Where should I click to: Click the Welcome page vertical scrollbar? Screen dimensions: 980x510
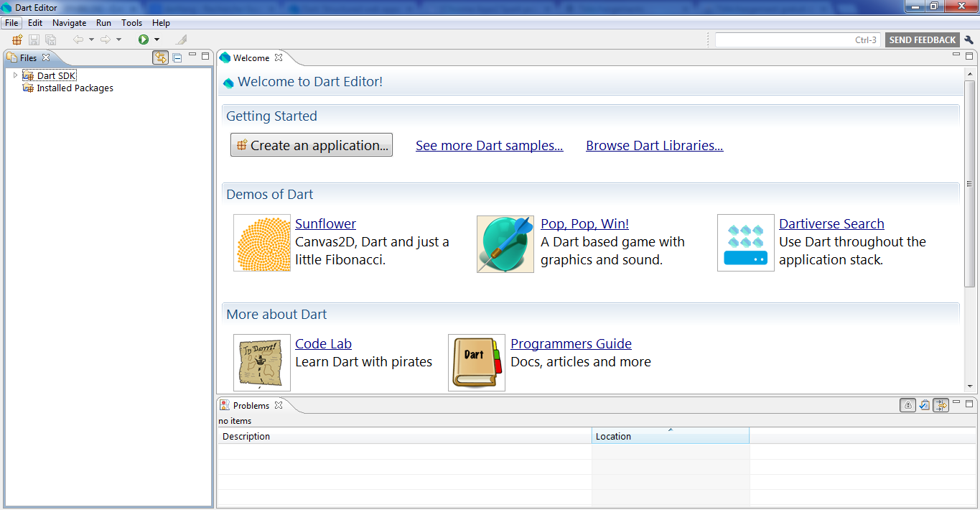coord(969,183)
